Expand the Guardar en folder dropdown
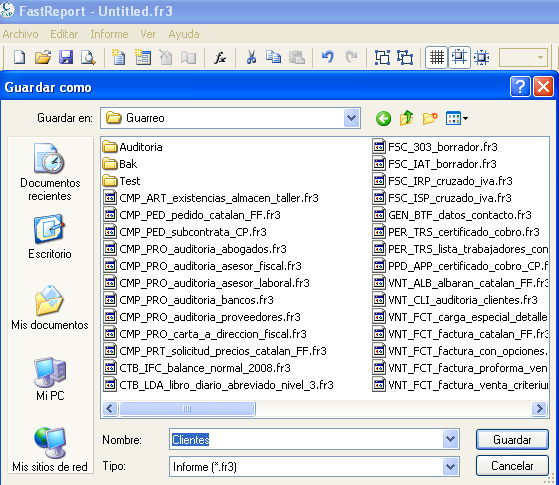The width and height of the screenshot is (559, 485). click(x=352, y=118)
